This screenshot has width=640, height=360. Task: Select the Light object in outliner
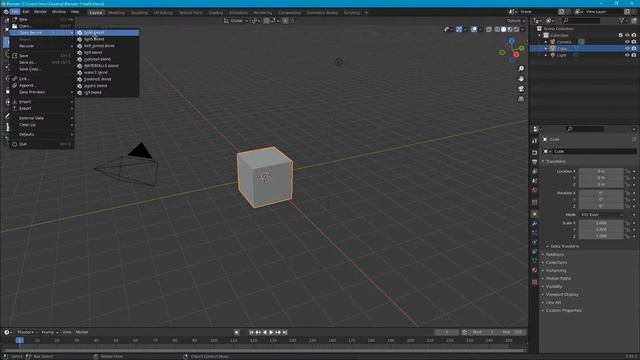coord(562,55)
